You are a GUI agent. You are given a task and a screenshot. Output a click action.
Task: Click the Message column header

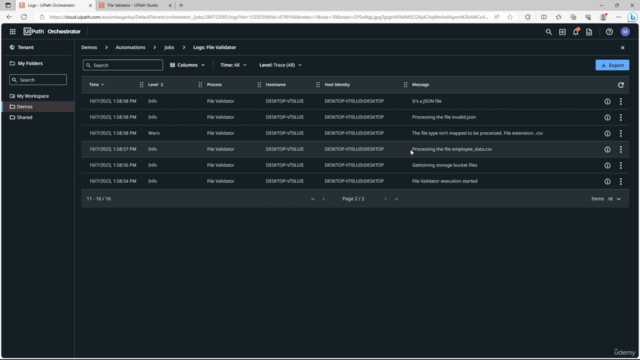coord(420,84)
